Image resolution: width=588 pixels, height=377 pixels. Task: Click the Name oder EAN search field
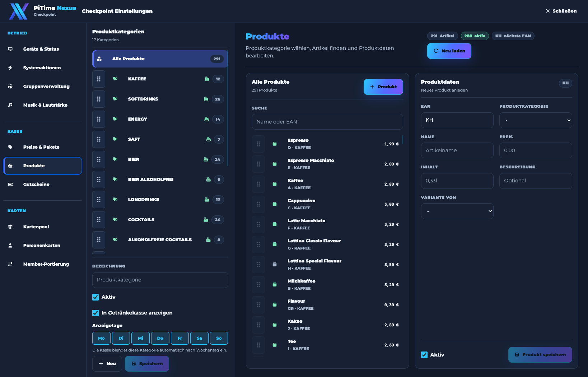327,122
